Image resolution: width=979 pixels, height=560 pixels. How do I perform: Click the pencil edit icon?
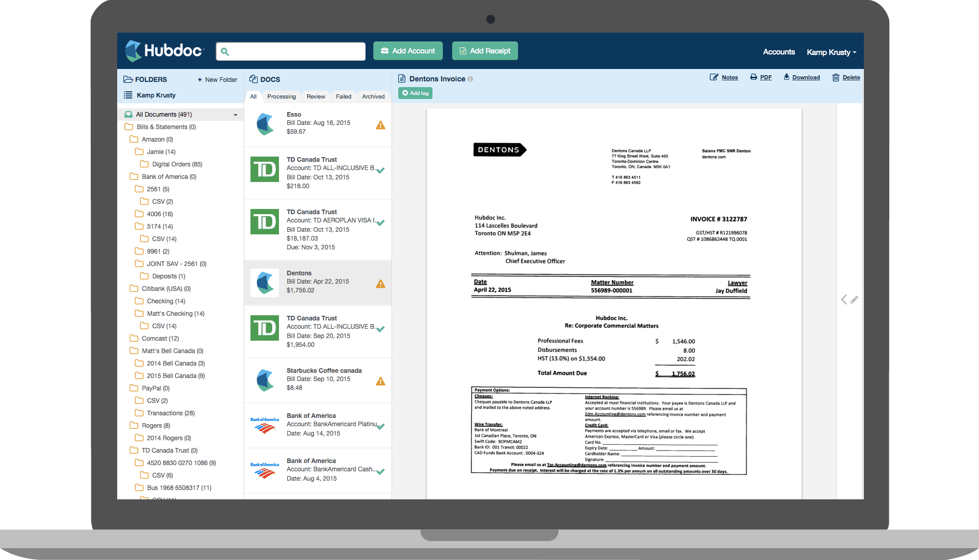coord(854,300)
